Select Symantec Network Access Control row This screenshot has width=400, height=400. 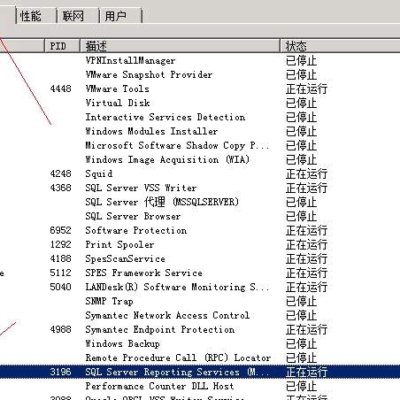tap(200, 316)
